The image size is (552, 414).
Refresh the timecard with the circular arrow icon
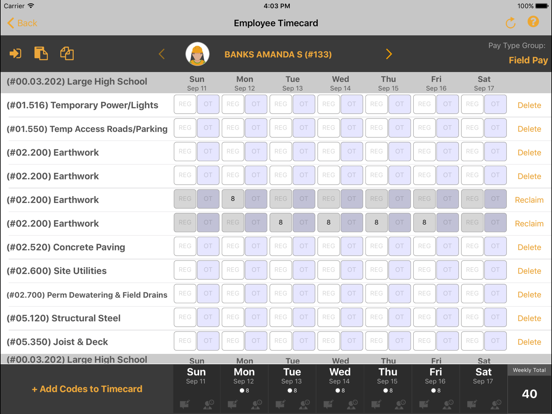coord(510,23)
